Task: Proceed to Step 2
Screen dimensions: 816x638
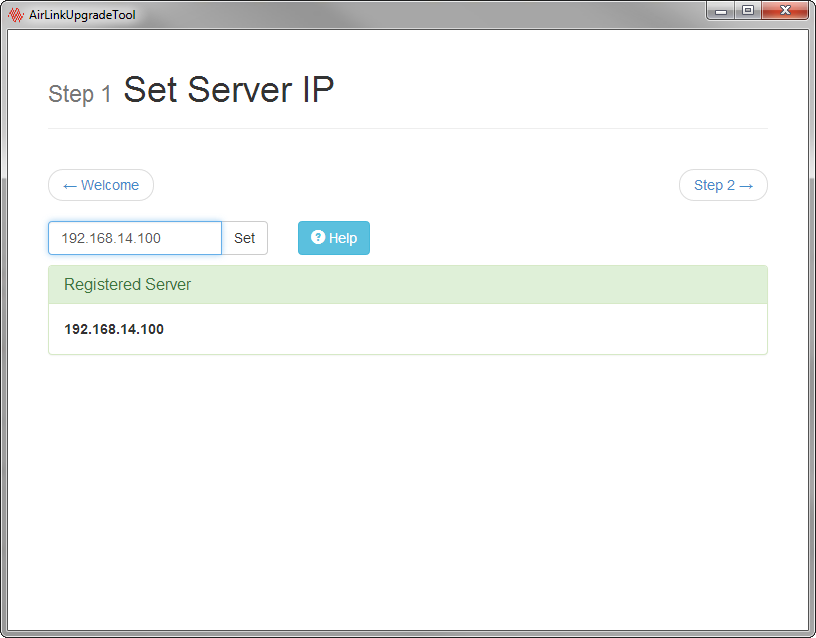Action: (x=723, y=185)
